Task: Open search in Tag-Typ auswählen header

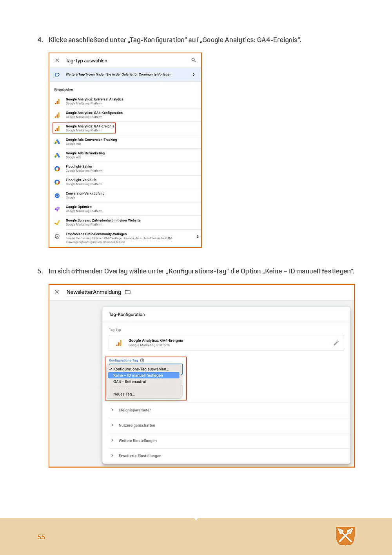Action: tap(193, 60)
